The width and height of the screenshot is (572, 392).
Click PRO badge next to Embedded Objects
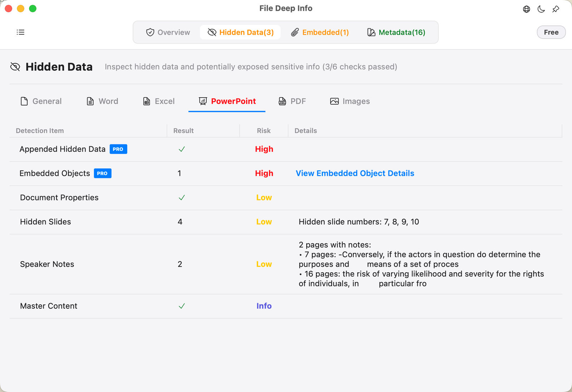[102, 173]
